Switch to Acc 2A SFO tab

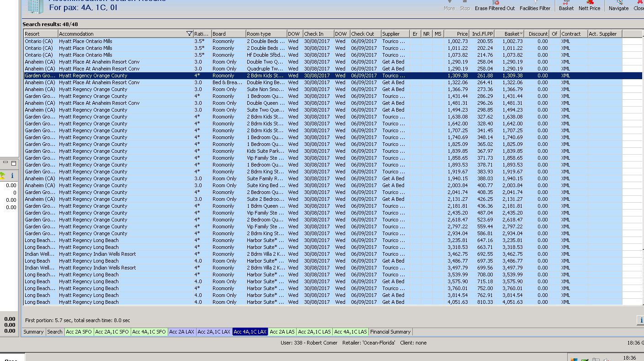click(x=79, y=332)
